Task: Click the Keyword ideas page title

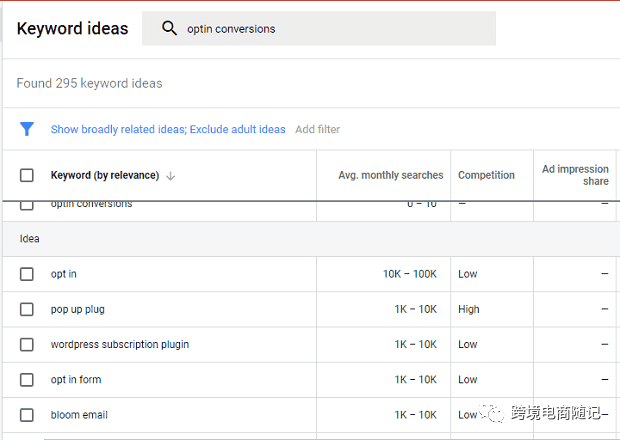Action: pyautogui.click(x=72, y=29)
